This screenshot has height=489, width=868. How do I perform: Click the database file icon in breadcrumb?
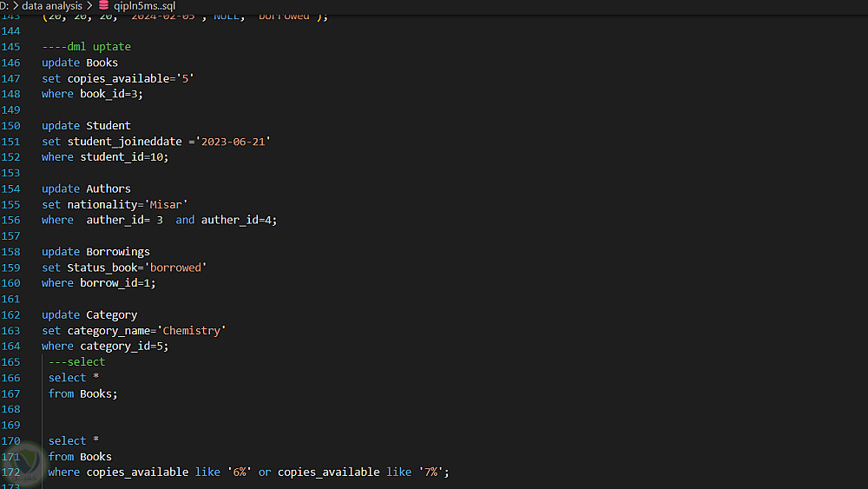[x=103, y=5]
